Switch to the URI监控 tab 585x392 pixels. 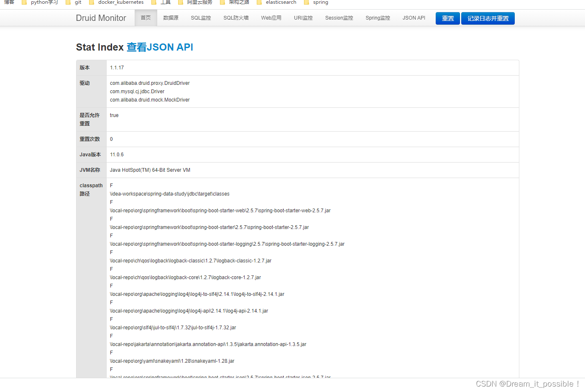pos(303,18)
